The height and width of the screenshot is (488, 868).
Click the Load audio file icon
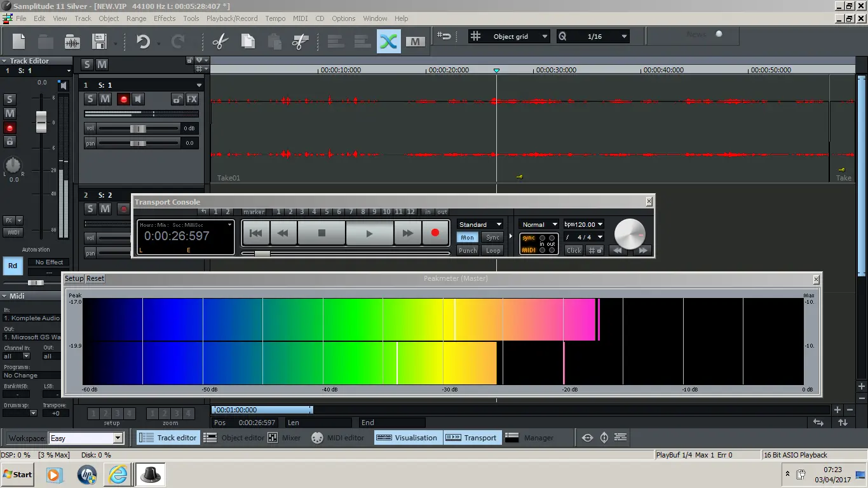[72, 42]
